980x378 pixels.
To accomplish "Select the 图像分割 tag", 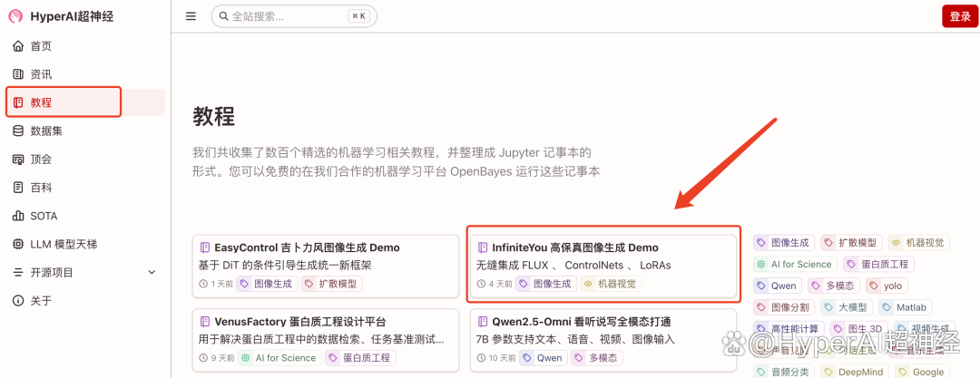I will point(784,307).
